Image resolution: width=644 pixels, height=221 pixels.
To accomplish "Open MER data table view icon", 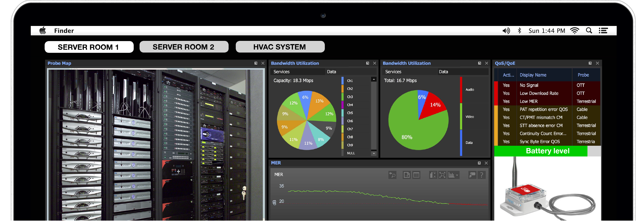I will 416,175.
